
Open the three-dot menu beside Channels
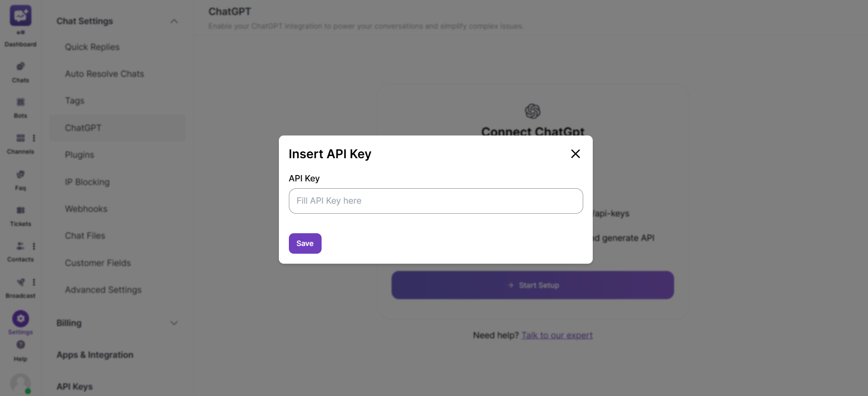point(34,138)
